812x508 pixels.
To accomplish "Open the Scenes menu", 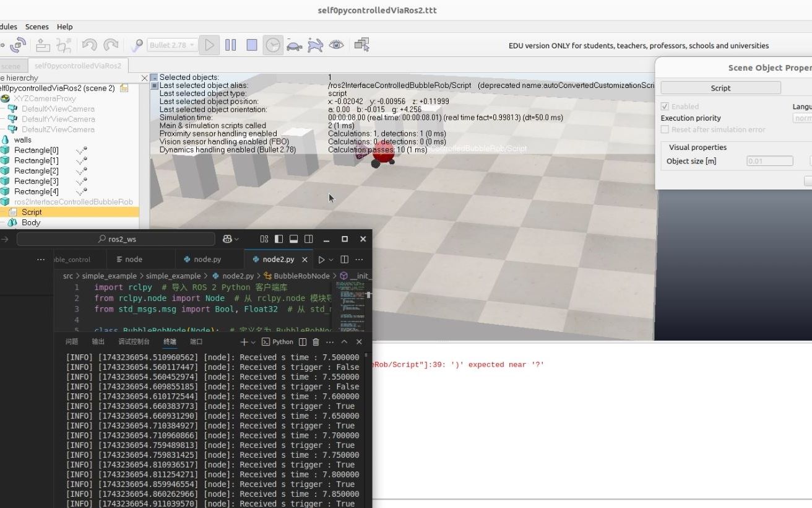I will [37, 27].
